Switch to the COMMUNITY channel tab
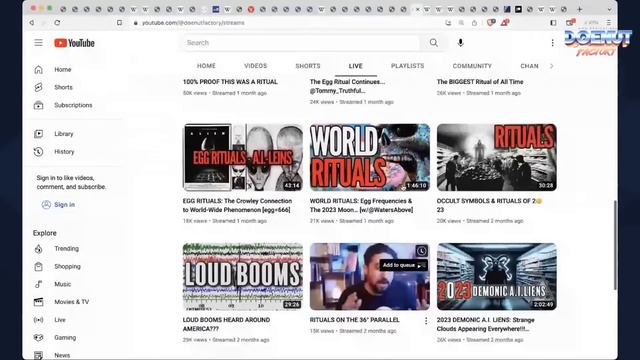This screenshot has height=360, width=640. 472,66
